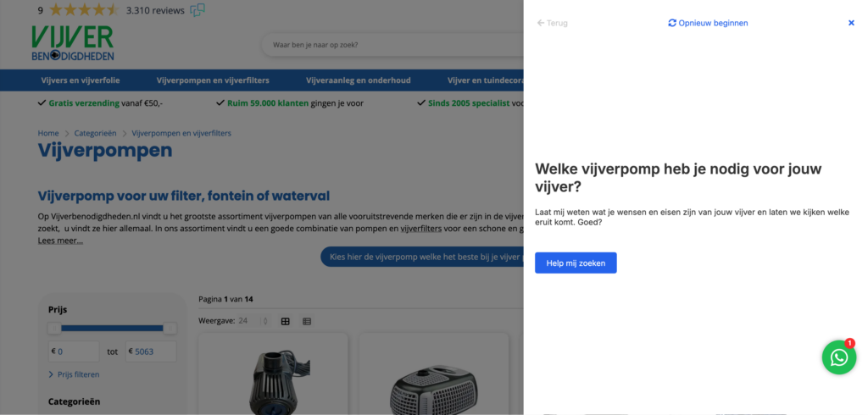Expand the Prijs filteren option
Screen dimensions: 868x415
[x=78, y=374]
